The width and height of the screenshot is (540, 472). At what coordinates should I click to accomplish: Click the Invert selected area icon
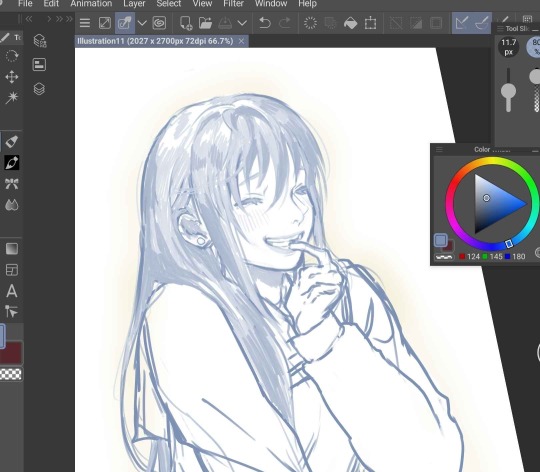(416, 23)
